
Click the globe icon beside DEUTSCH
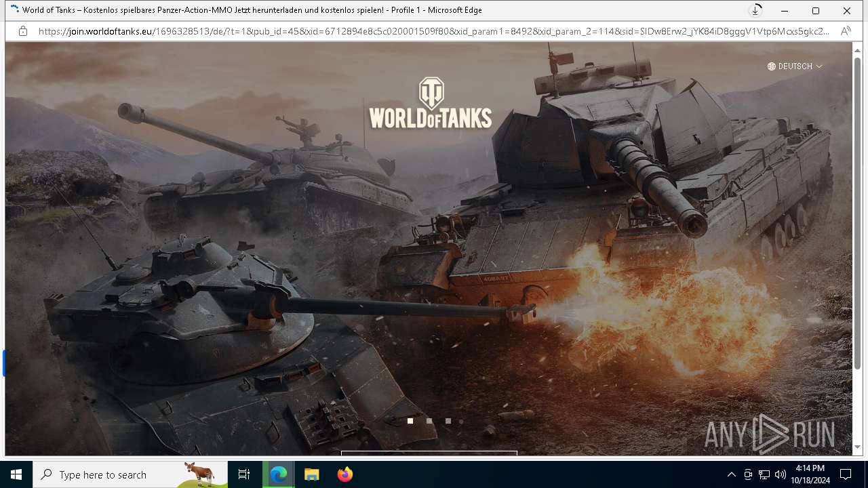[772, 66]
